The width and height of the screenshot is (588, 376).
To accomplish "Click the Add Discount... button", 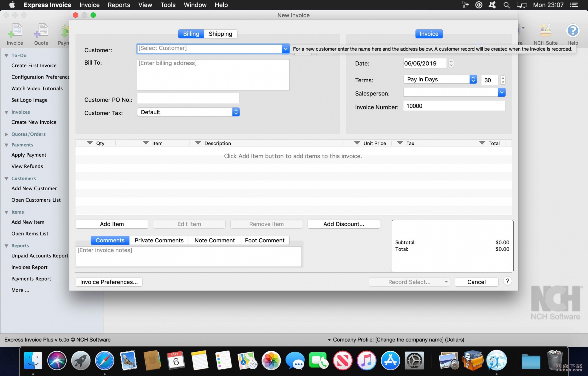I will coord(344,224).
